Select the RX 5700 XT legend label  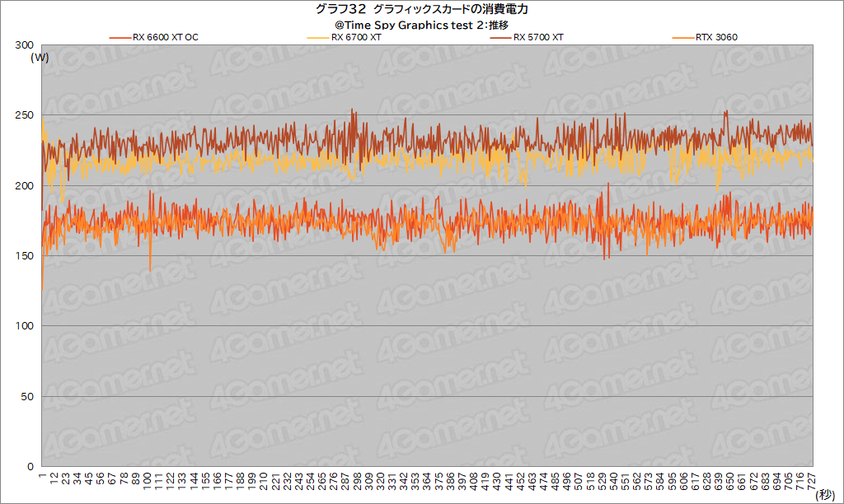point(538,37)
